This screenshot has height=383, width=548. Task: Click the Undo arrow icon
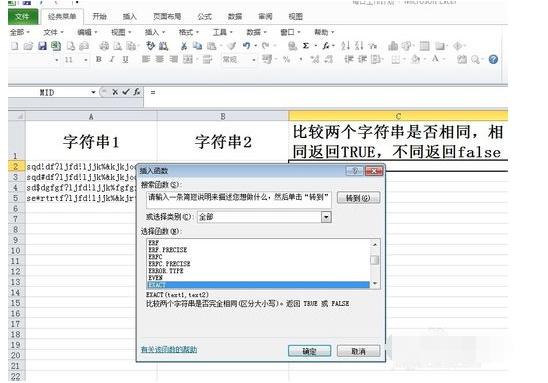pyautogui.click(x=246, y=46)
